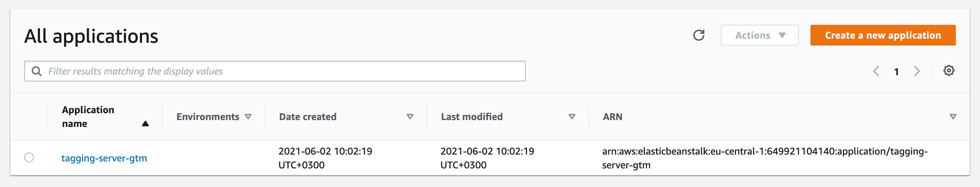The image size is (980, 187).
Task: Open table preferences gear icon
Action: pos(949,70)
